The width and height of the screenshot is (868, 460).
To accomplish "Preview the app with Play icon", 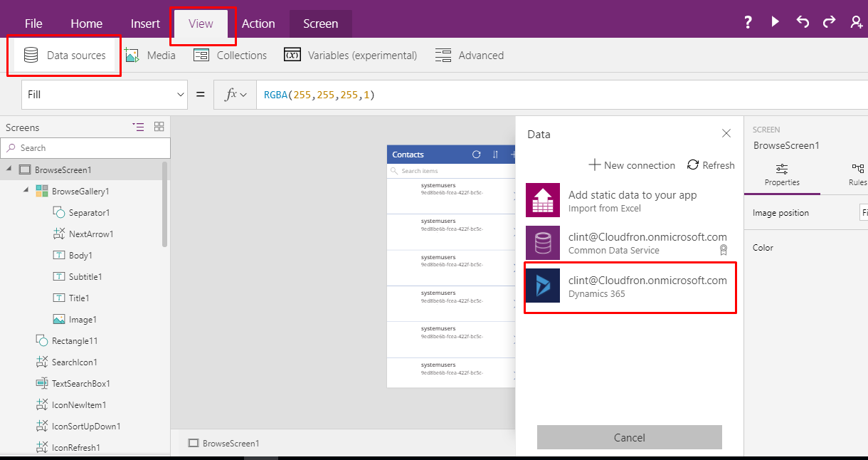I will click(x=775, y=23).
